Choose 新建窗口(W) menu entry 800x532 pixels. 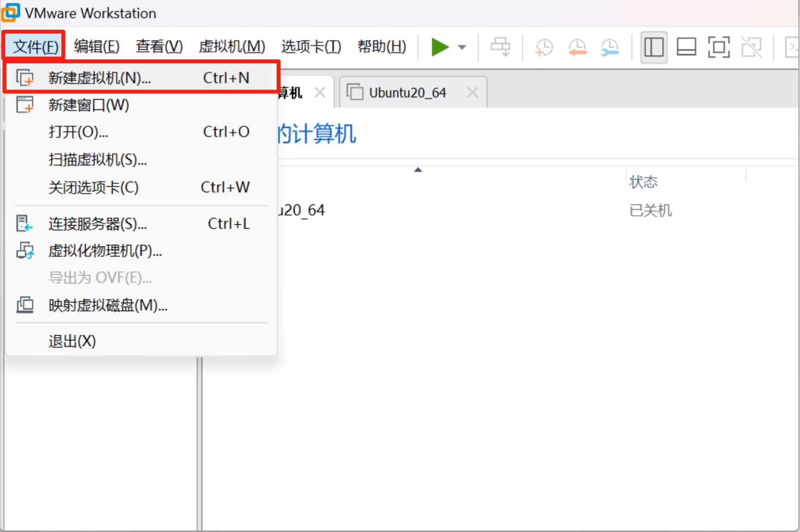142,105
